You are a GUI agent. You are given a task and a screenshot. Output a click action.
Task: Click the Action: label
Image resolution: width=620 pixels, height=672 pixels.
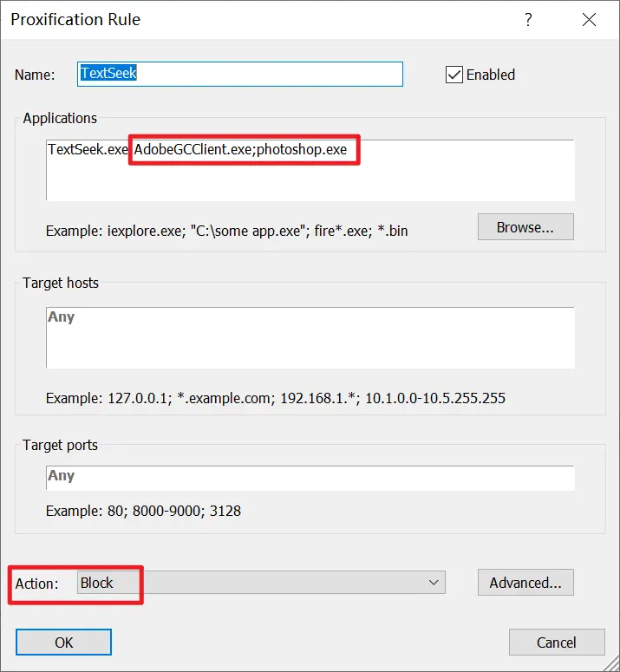(36, 584)
